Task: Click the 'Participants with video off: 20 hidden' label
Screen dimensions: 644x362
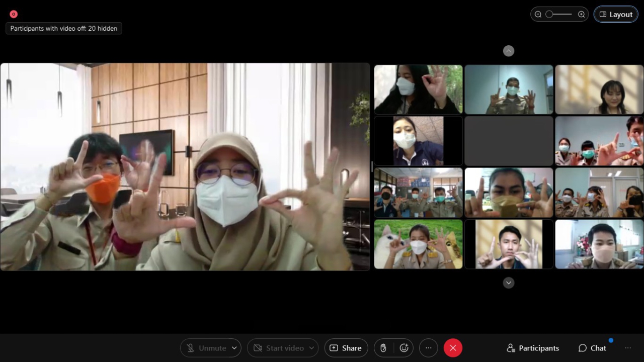Action: click(64, 29)
